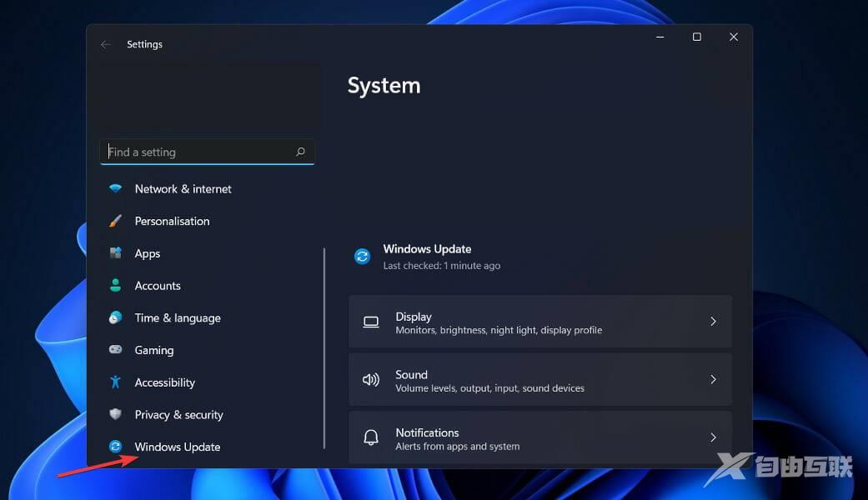This screenshot has width=868, height=500.
Task: Click the Personalisation paintbrush icon
Action: [x=116, y=222]
